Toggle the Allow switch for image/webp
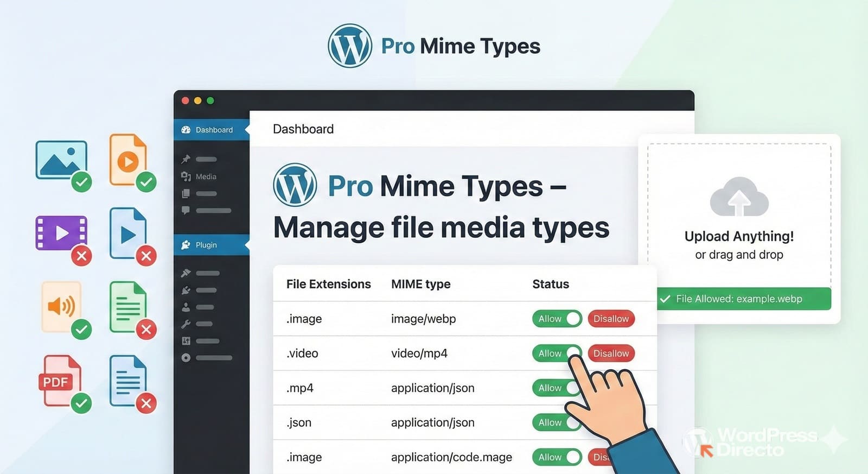Viewport: 868px width, 474px height. click(x=557, y=319)
